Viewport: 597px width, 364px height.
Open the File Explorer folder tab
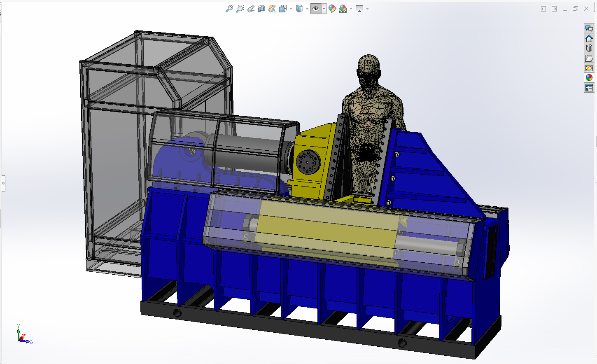[589, 58]
